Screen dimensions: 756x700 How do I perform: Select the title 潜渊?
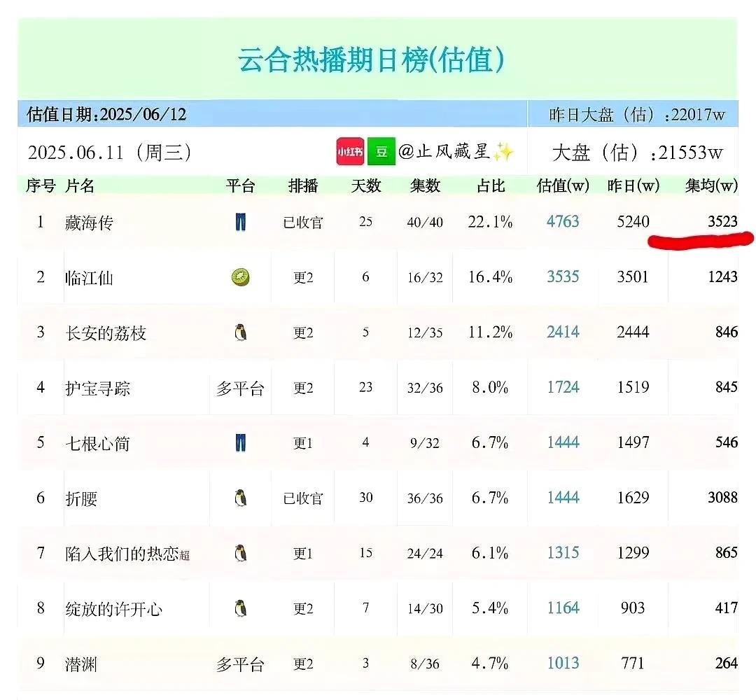[x=81, y=664]
